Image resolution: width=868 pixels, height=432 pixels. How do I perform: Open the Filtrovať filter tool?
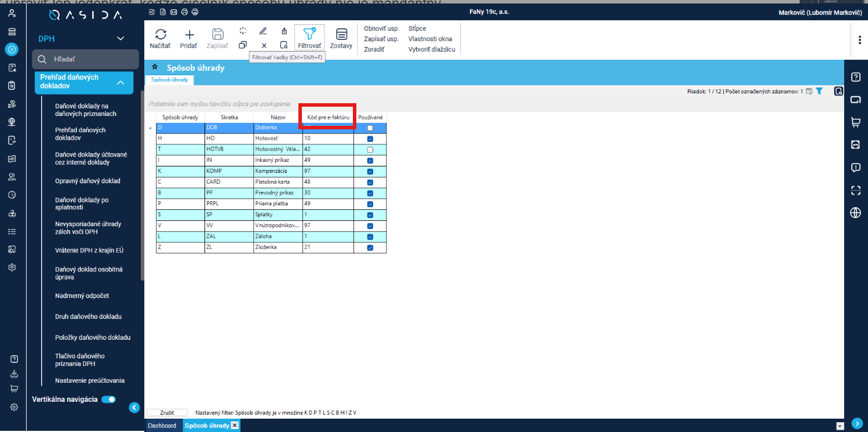(309, 38)
